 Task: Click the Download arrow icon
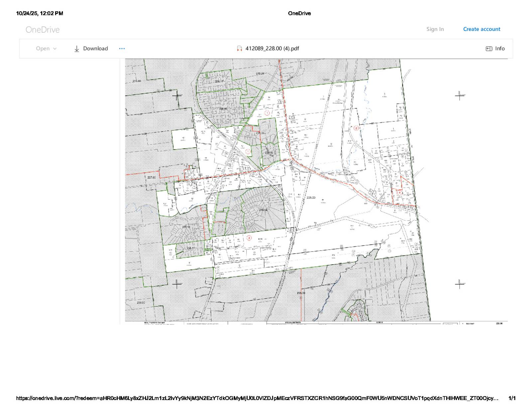(x=76, y=49)
